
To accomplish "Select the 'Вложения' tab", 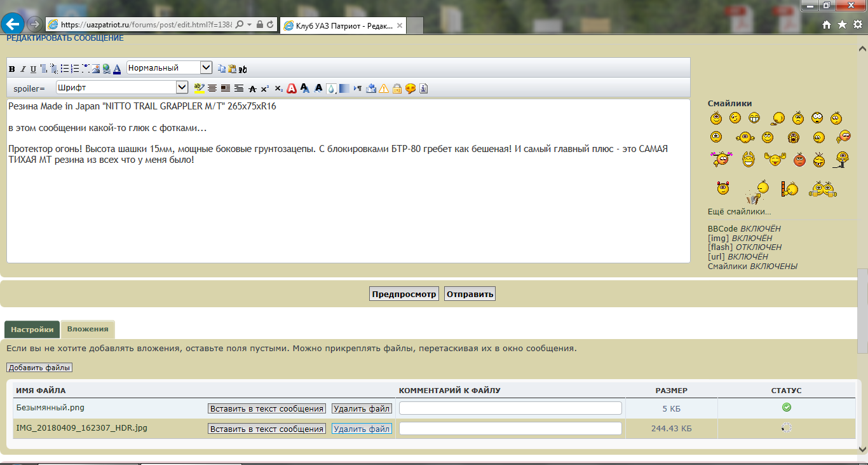I will click(88, 330).
